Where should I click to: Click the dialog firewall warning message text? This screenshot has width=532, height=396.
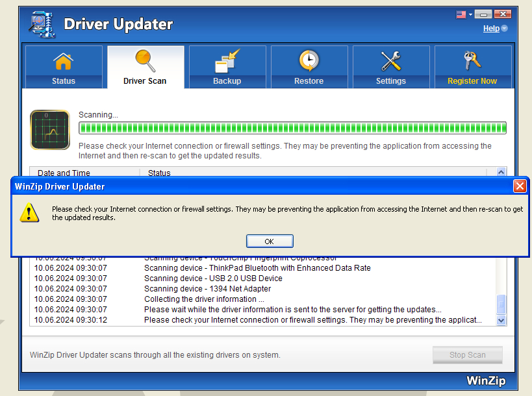tap(287, 214)
